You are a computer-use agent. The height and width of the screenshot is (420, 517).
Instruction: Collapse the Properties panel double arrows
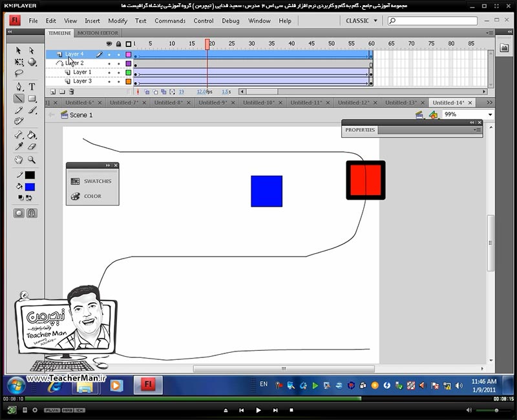click(472, 122)
